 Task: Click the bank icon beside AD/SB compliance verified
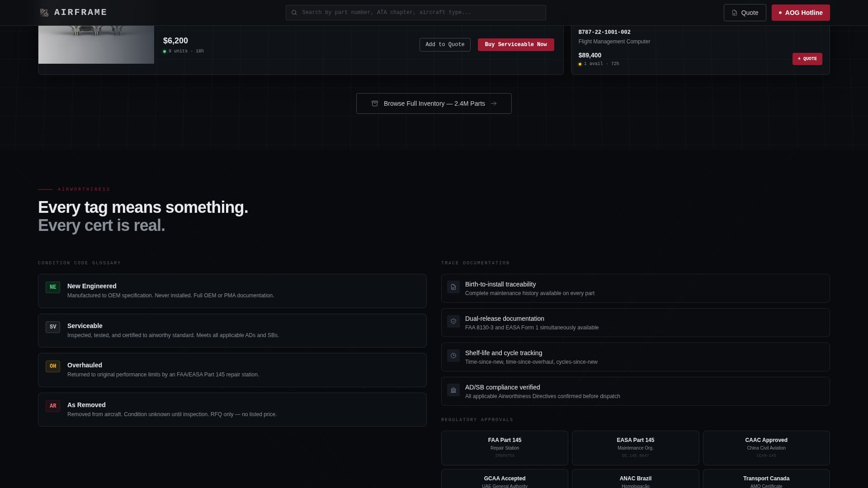pyautogui.click(x=453, y=390)
